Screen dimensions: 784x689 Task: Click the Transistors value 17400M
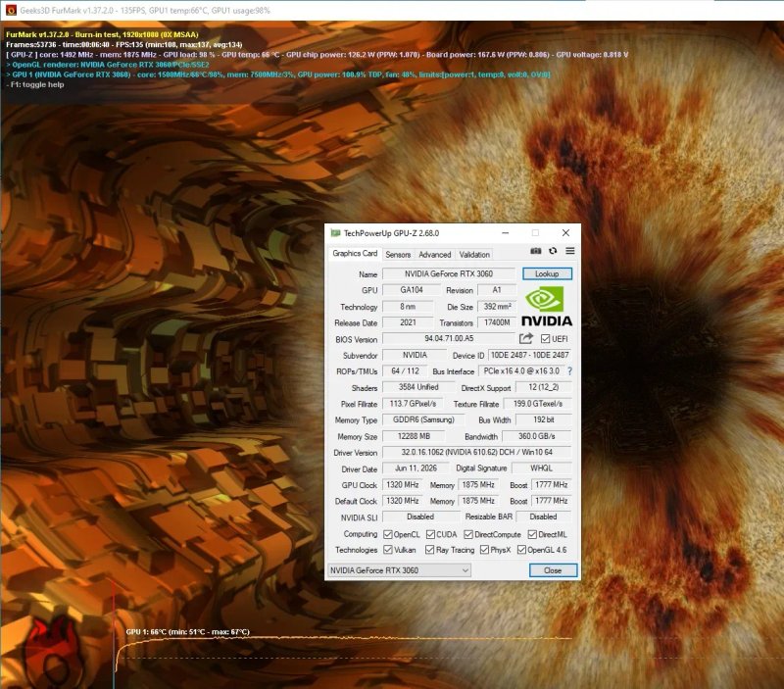[497, 322]
